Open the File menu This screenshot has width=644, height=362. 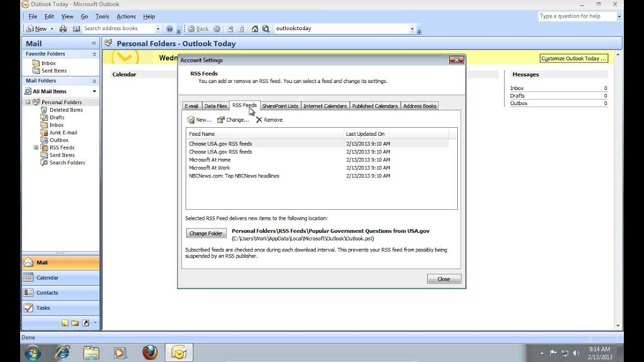click(x=33, y=16)
